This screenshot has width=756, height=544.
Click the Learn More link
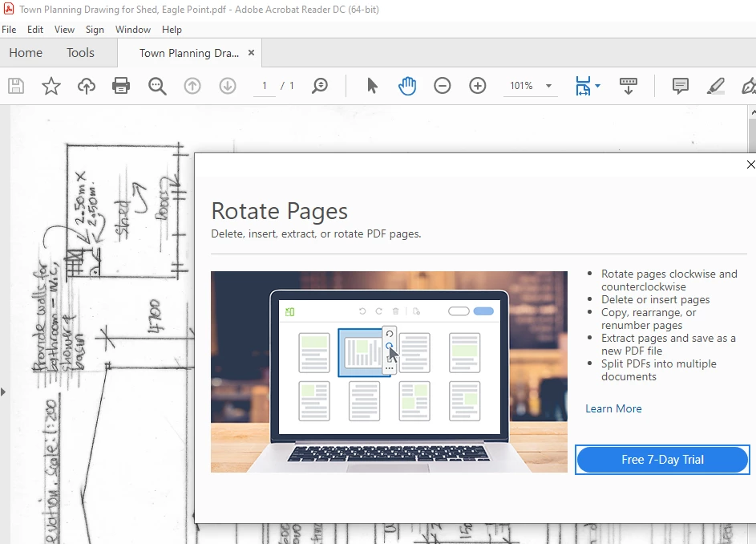tap(613, 409)
